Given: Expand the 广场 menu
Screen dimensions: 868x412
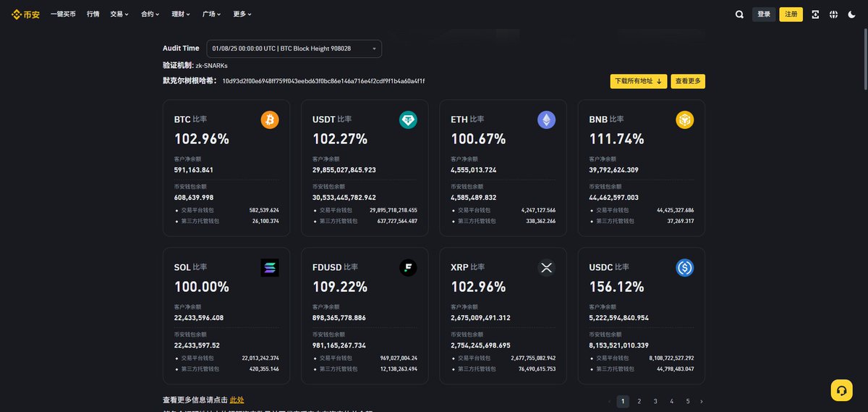Looking at the screenshot, I should tap(212, 14).
